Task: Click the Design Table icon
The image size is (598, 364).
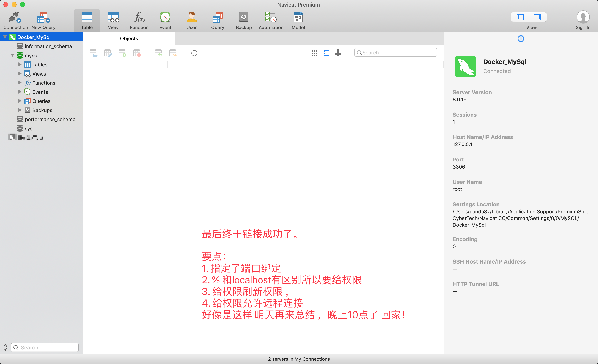Action: click(108, 53)
